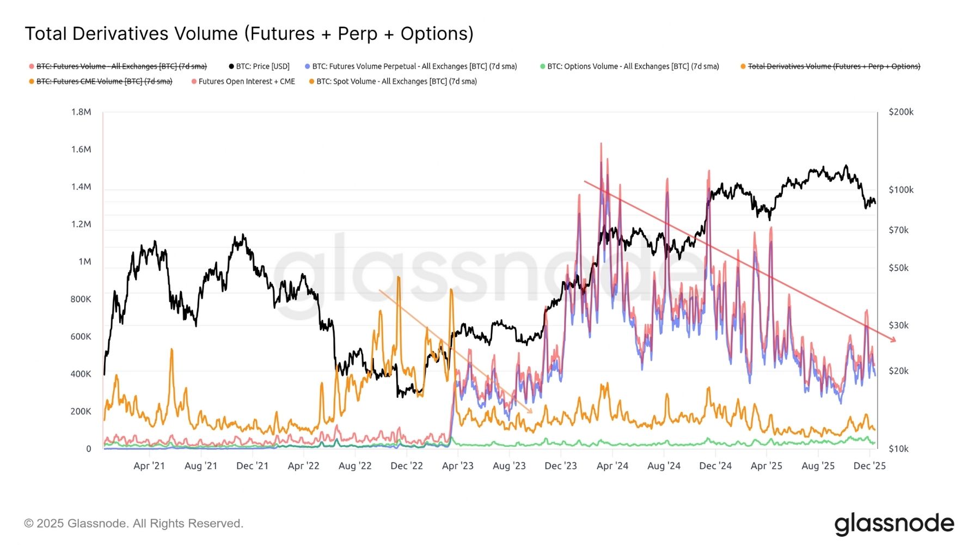Enable struck-through Futures Volume All Exchanges series
This screenshot has height=552, width=980.
click(121, 66)
